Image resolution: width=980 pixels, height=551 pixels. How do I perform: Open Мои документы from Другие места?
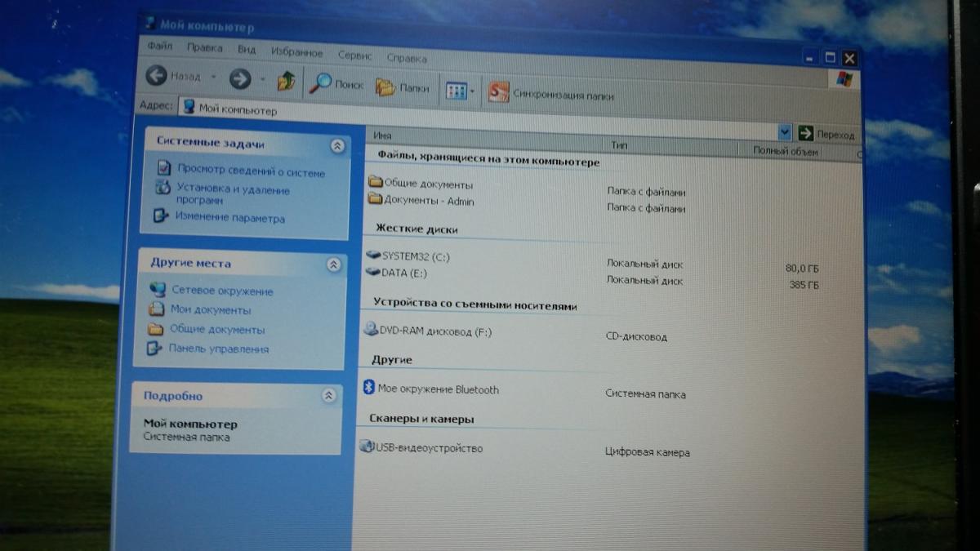click(200, 310)
